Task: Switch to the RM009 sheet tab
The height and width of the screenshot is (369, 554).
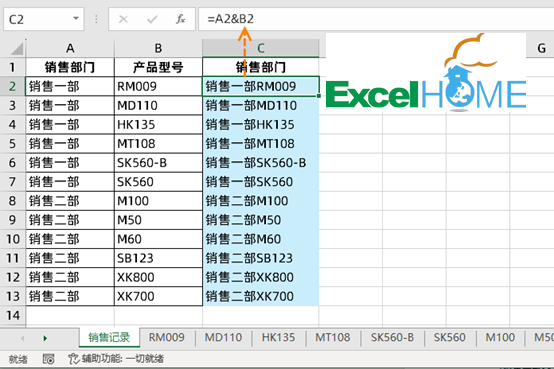Action: tap(166, 338)
